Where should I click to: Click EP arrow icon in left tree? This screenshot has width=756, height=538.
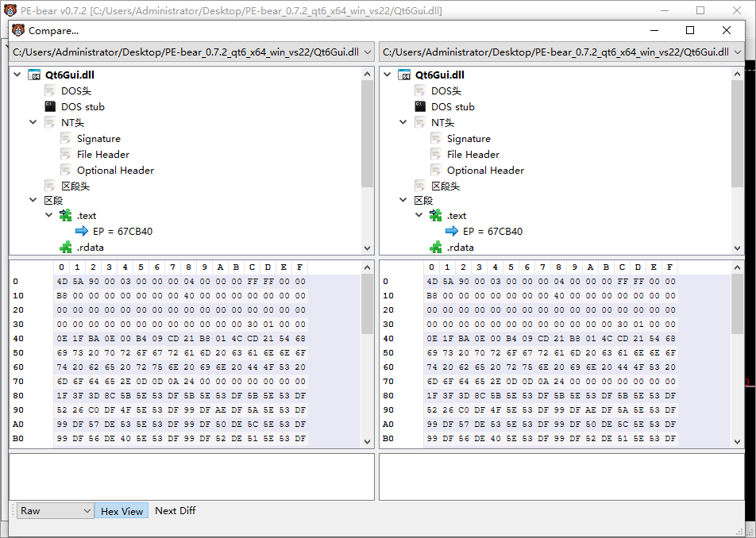coord(82,231)
